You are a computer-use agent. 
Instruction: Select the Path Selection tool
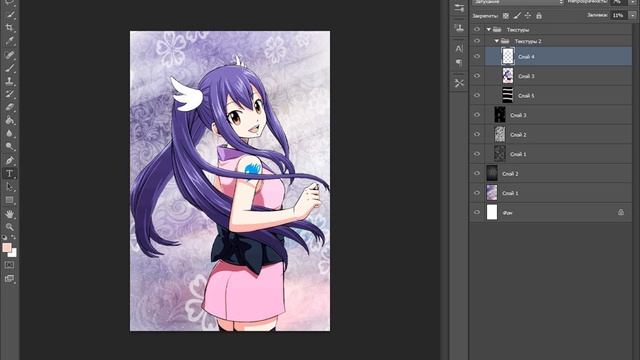tap(9, 187)
